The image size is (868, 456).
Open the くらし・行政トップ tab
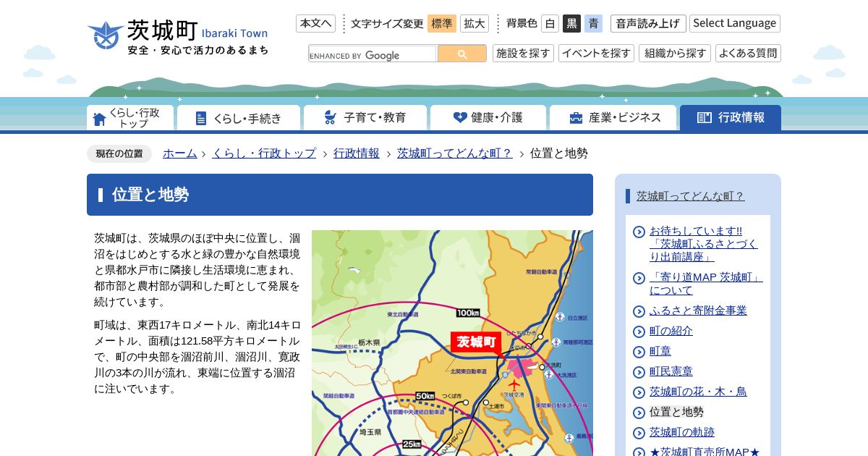[x=130, y=118]
